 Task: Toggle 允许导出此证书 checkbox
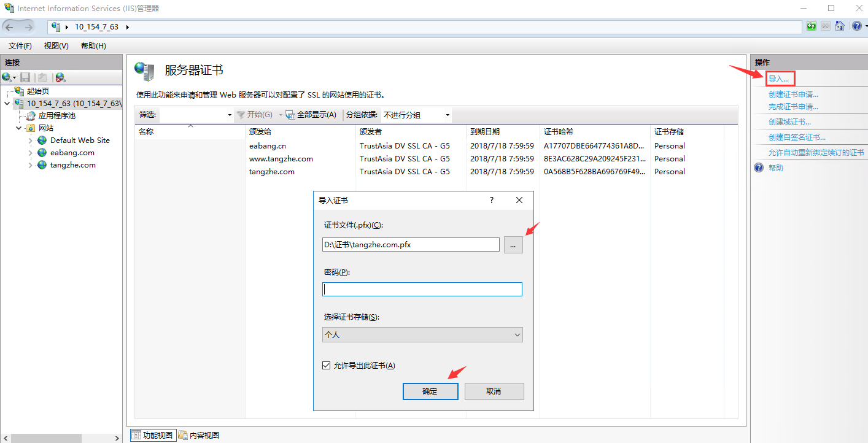[x=327, y=365]
